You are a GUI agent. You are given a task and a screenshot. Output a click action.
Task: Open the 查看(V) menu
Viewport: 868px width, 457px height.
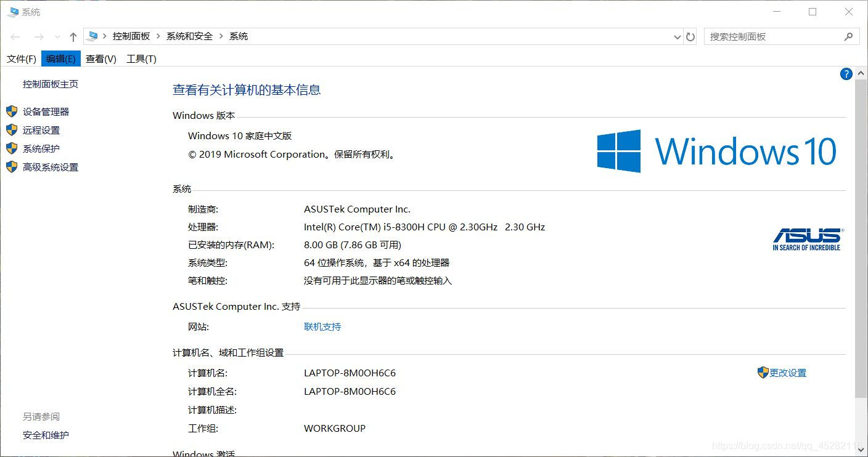pyautogui.click(x=101, y=59)
